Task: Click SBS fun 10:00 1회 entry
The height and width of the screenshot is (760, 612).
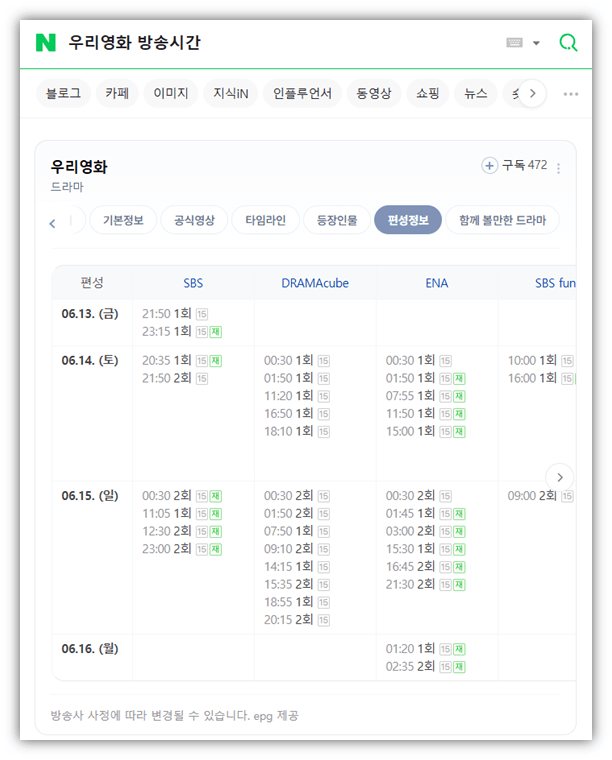Action: [x=540, y=361]
